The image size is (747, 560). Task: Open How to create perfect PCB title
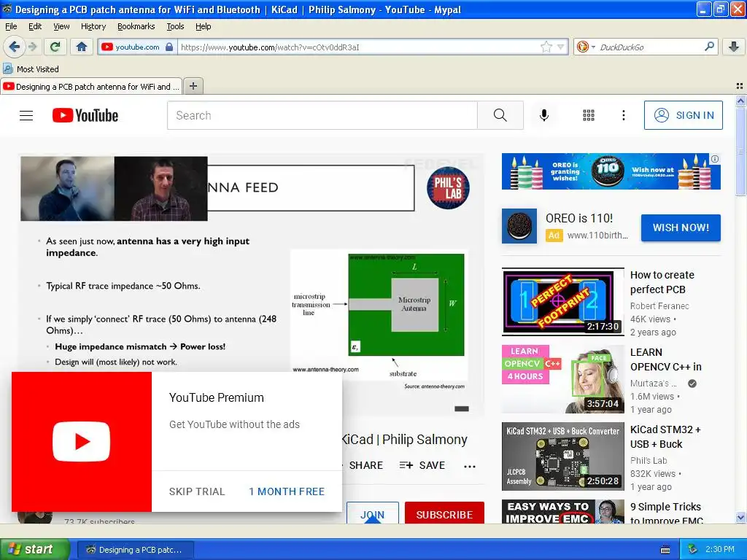point(662,282)
